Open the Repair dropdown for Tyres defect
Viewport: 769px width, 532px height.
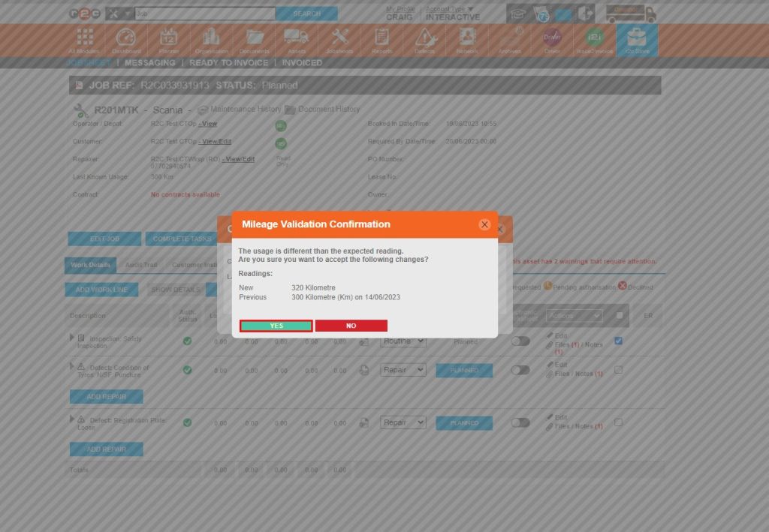tap(403, 369)
